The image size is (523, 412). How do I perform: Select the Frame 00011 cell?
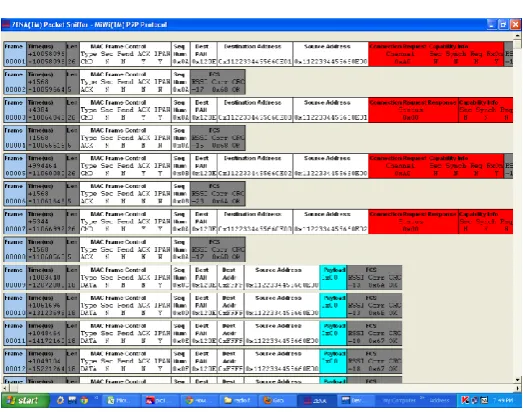click(x=15, y=333)
